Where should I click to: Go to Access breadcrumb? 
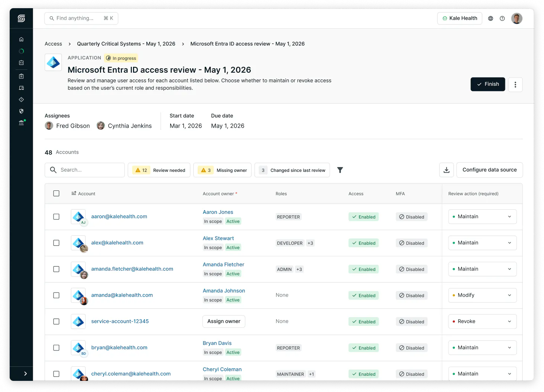(x=53, y=44)
